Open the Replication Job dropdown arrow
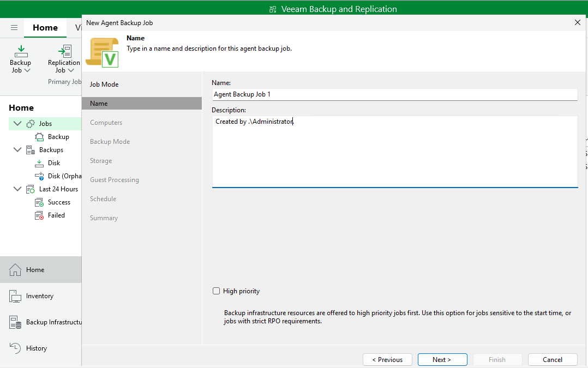The height and width of the screenshot is (368, 588). pyautogui.click(x=71, y=70)
